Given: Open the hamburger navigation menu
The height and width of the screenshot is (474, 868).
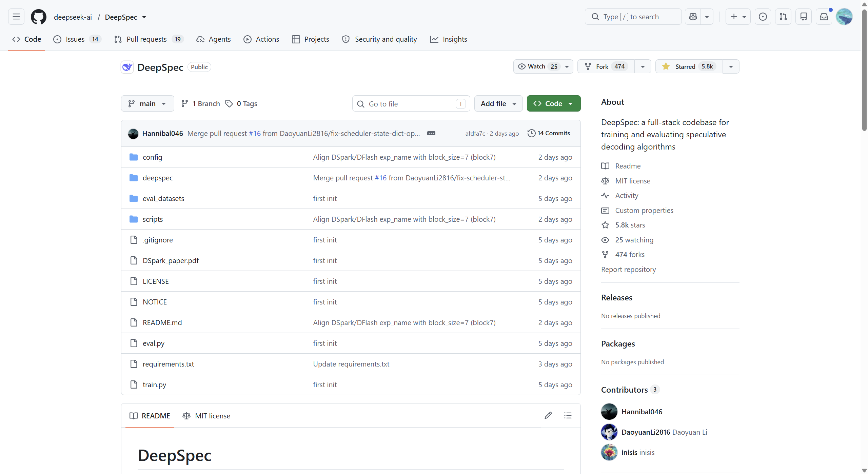Looking at the screenshot, I should pyautogui.click(x=16, y=17).
